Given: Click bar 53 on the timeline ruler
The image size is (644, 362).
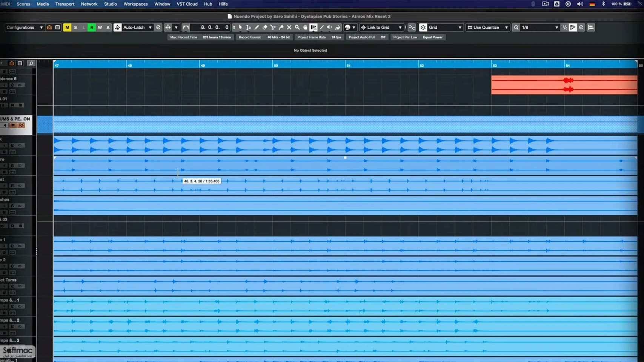Looking at the screenshot, I should [494, 66].
